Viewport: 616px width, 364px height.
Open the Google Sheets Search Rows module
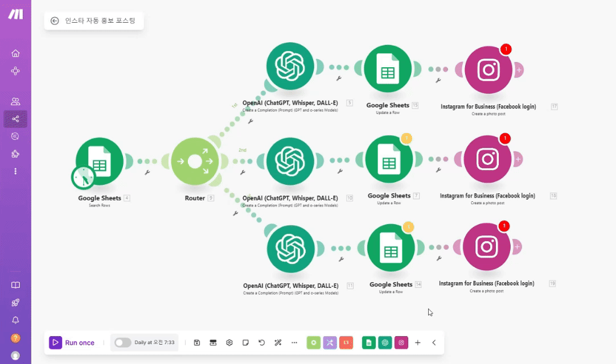click(100, 162)
